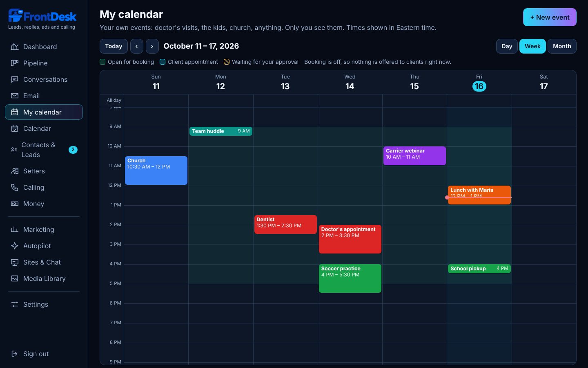Viewport: 588px width, 368px height.
Task: Open the School pickup event
Action: pos(479,269)
